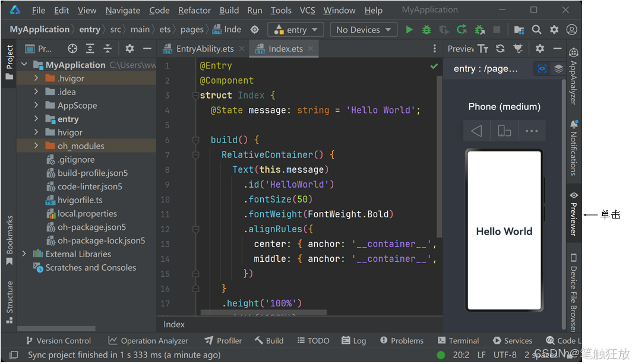Image resolution: width=632 pixels, height=364 pixels.
Task: Click the Debug bug icon
Action: [426, 30]
